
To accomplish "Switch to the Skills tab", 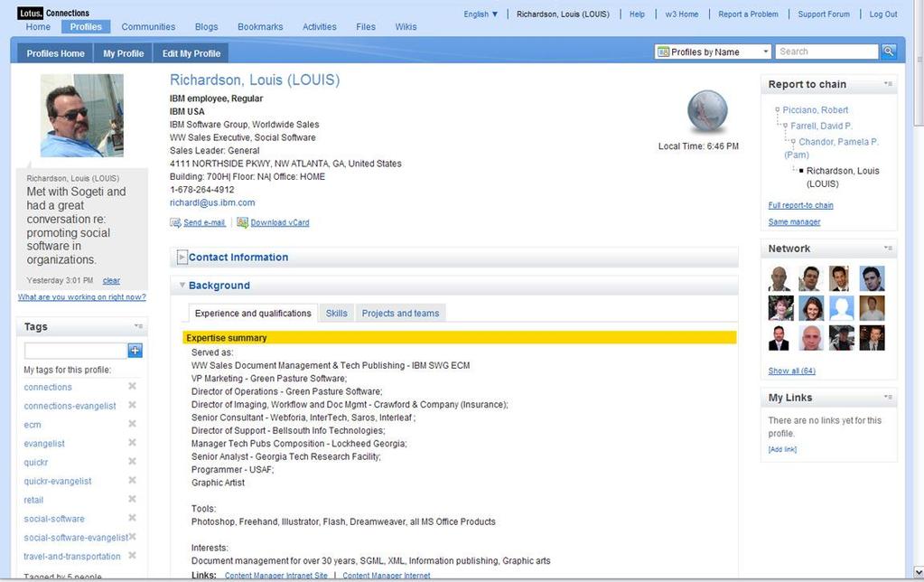I will tap(337, 313).
